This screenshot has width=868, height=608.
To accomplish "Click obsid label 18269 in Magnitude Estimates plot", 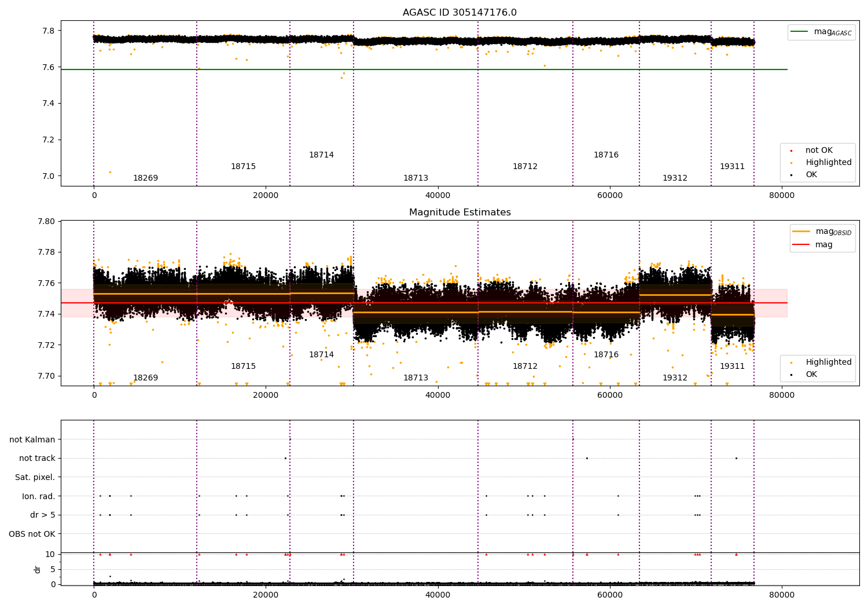I will (145, 378).
